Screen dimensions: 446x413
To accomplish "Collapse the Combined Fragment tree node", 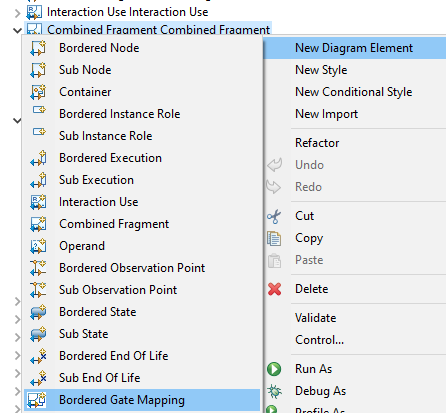I will (17, 30).
